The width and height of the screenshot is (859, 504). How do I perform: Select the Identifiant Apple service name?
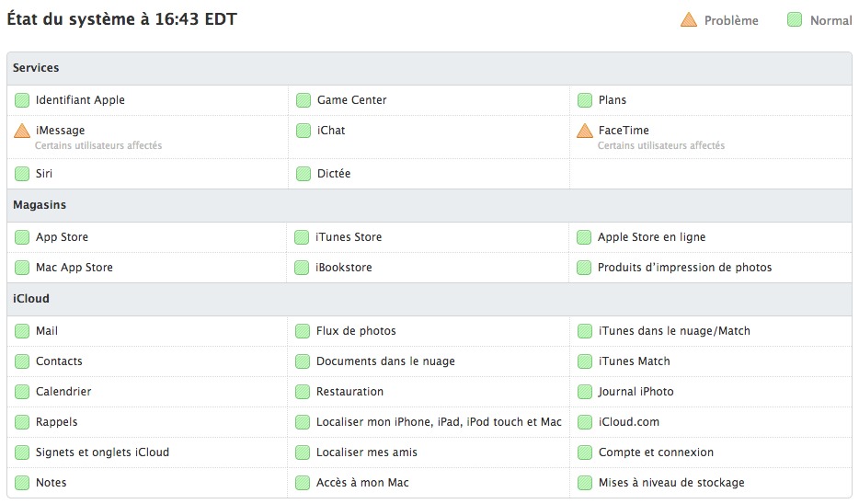tap(80, 100)
